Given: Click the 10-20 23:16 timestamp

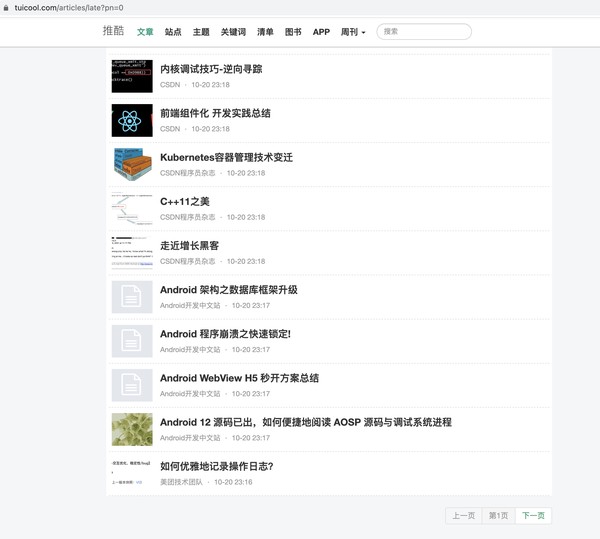Looking at the screenshot, I should click(x=233, y=482).
